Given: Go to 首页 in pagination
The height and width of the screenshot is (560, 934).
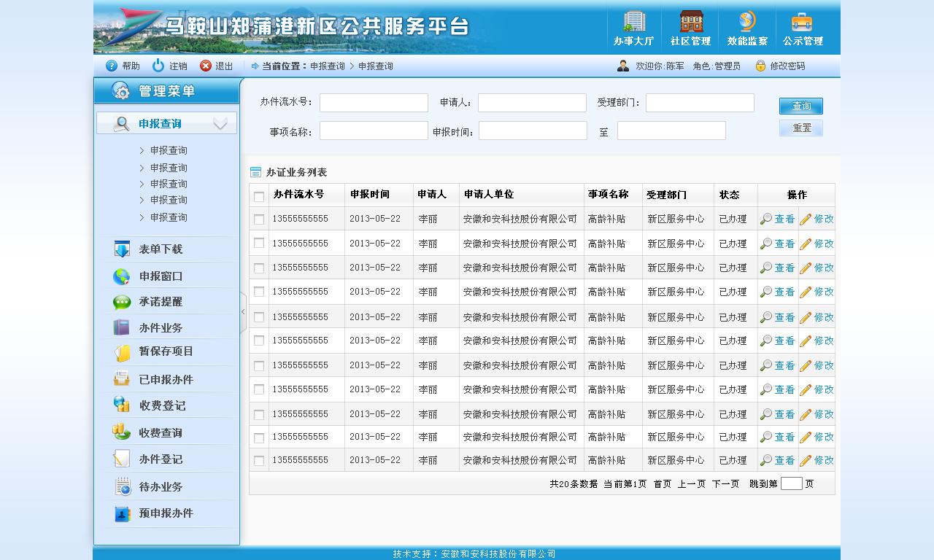Looking at the screenshot, I should [x=663, y=483].
